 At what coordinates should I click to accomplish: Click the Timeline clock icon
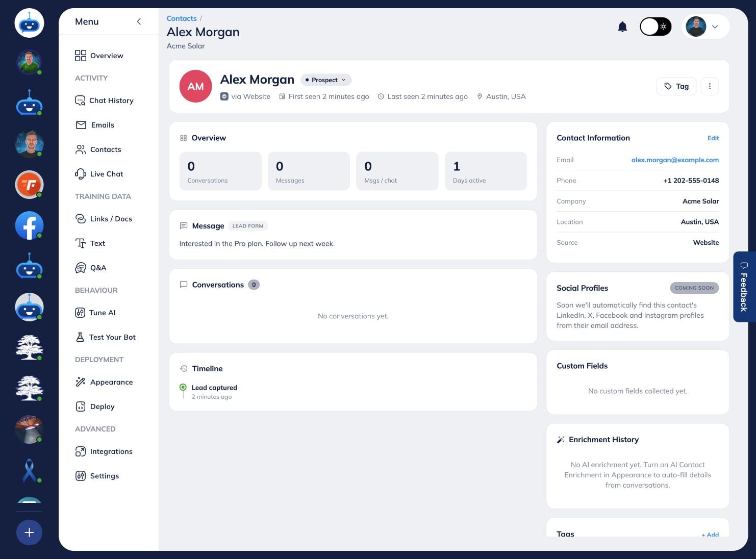184,368
